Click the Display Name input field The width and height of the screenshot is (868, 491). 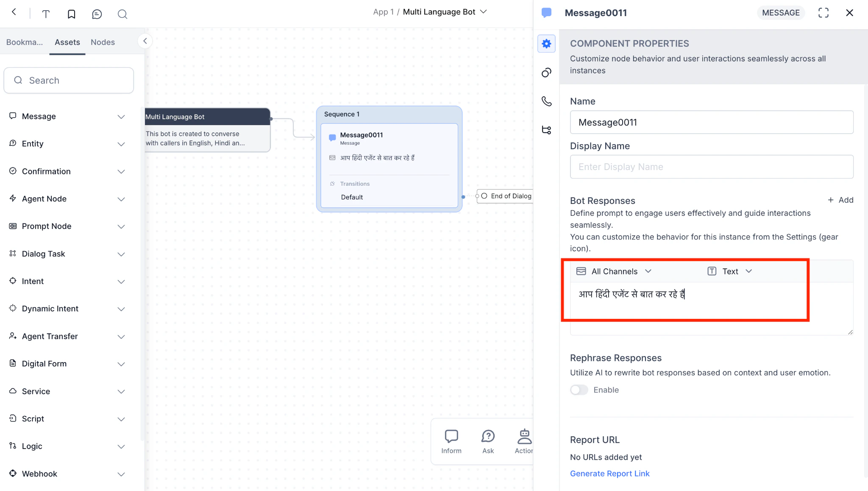point(711,167)
